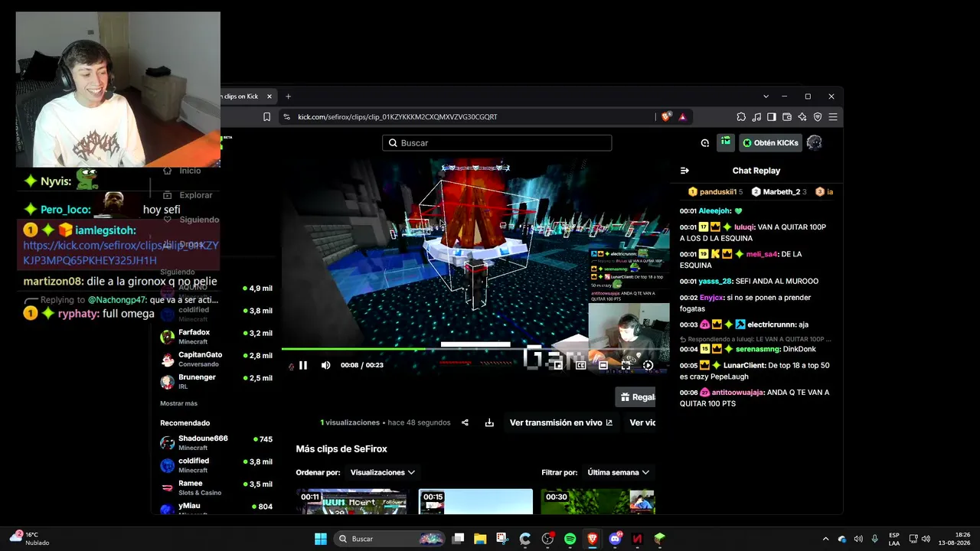Screen dimensions: 980x551
Task: Show hidden system tray icons
Action: point(825,539)
